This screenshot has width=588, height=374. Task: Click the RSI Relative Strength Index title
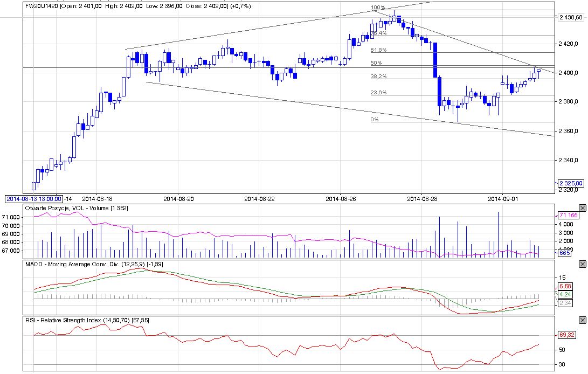click(87, 320)
